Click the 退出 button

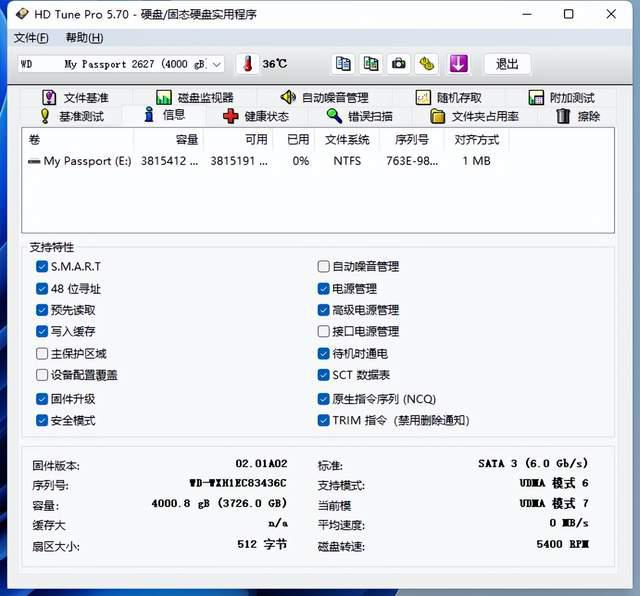pyautogui.click(x=507, y=64)
